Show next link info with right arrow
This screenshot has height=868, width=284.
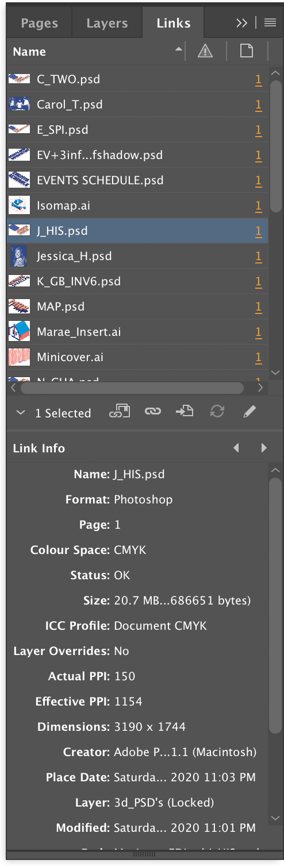point(264,448)
